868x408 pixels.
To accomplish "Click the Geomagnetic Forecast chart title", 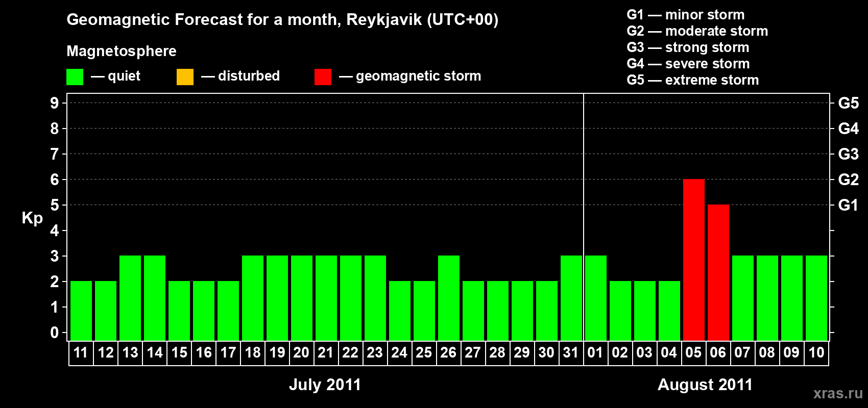I will (x=282, y=20).
